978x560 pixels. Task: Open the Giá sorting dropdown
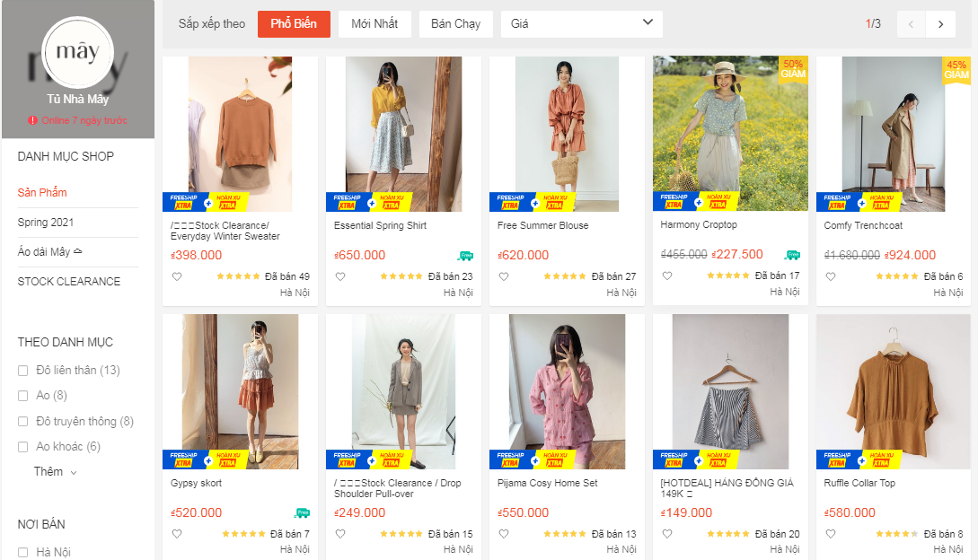(580, 24)
